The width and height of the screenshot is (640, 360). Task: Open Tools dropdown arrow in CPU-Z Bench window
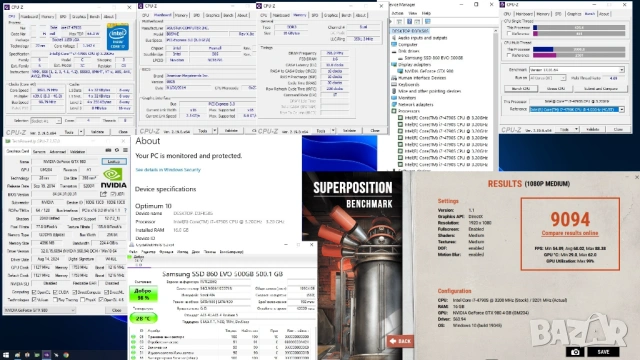[576, 129]
